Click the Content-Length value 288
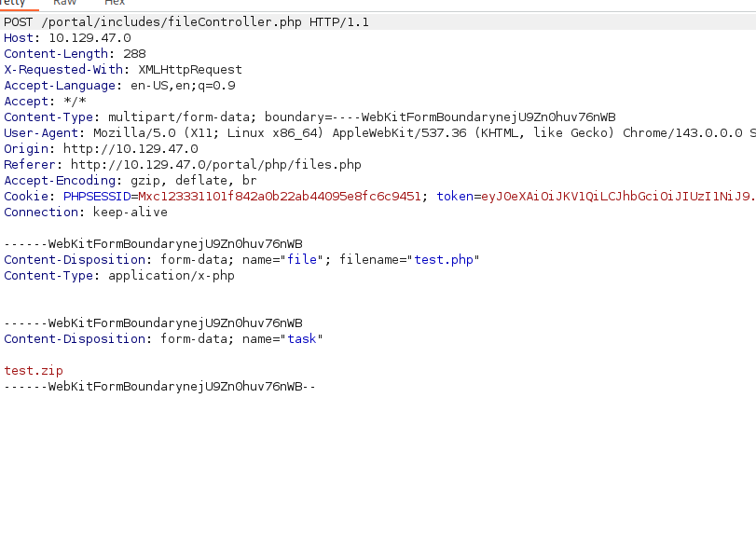The width and height of the screenshot is (756, 535). coord(134,54)
